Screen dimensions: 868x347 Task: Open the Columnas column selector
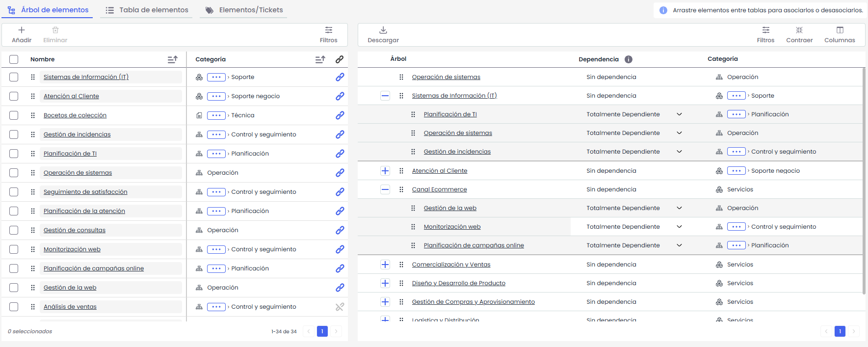[x=840, y=34]
